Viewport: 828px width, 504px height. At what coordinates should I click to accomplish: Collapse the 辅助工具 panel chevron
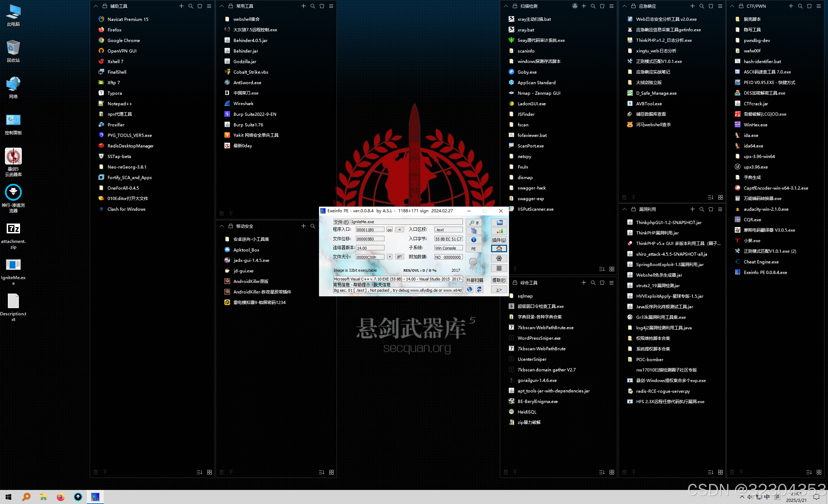click(x=96, y=6)
